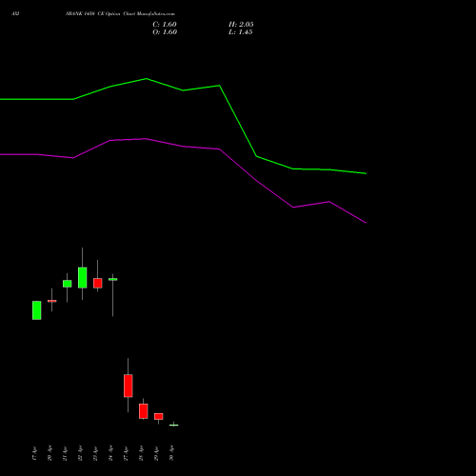
Task: Click the '17 Apr' date axis label
Action: tap(34, 454)
